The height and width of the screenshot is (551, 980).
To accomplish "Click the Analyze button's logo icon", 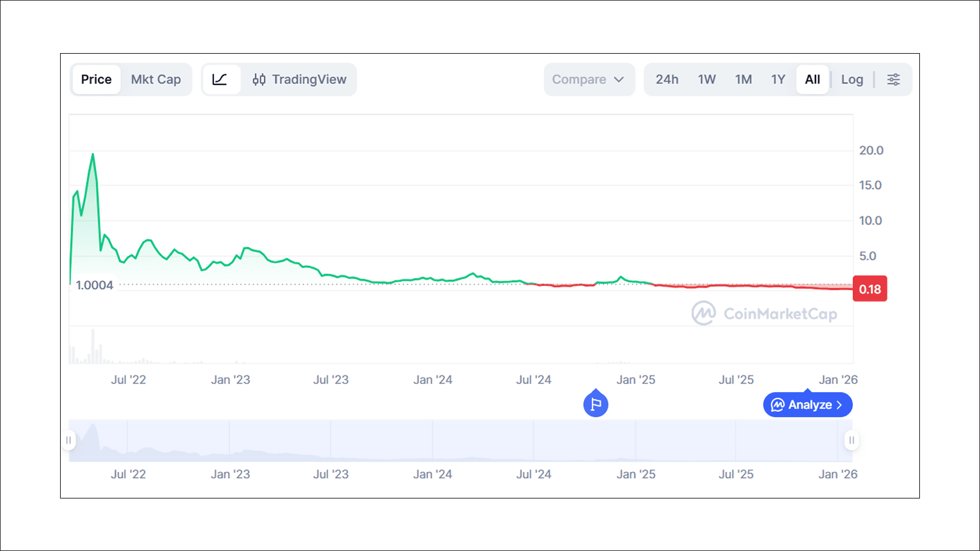I will click(x=777, y=404).
